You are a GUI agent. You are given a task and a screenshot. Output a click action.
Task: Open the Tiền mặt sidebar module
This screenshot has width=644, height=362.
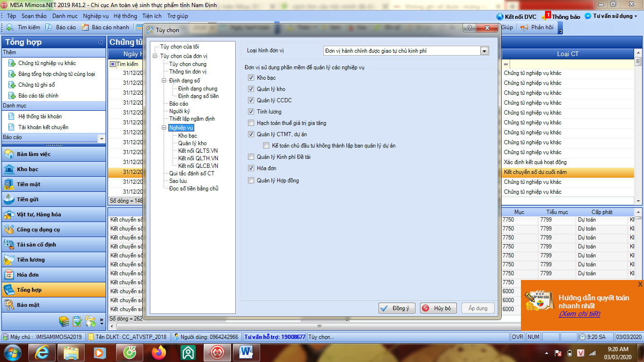(28, 184)
